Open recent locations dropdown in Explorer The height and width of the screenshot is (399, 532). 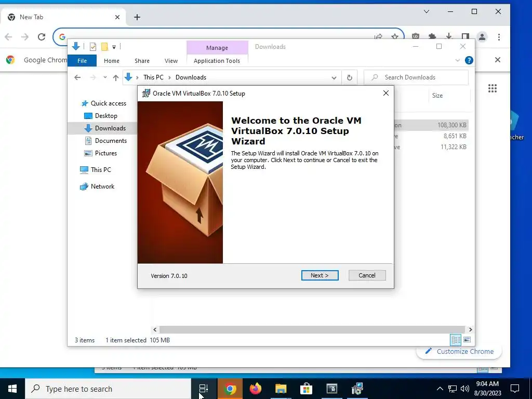pyautogui.click(x=105, y=77)
